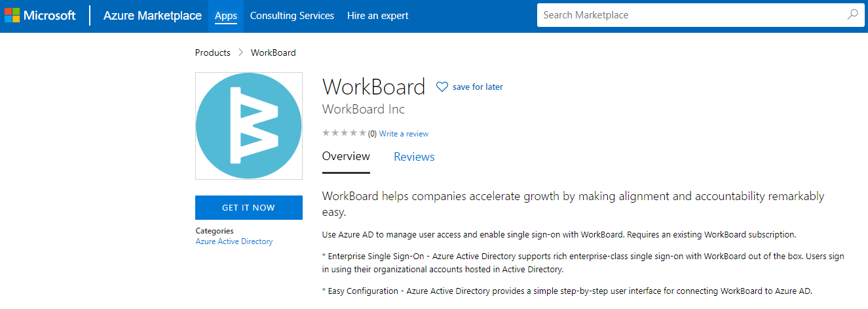Screen dimensions: 868x309
Task: Open Consulting Services menu
Action: (x=292, y=16)
